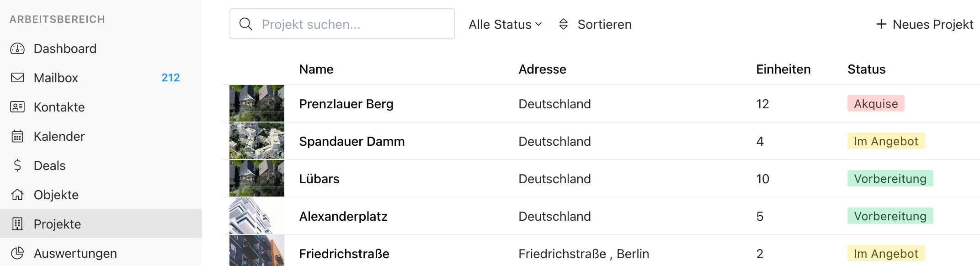
Task: Click the Dashboard gauge icon
Action: pyautogui.click(x=17, y=48)
